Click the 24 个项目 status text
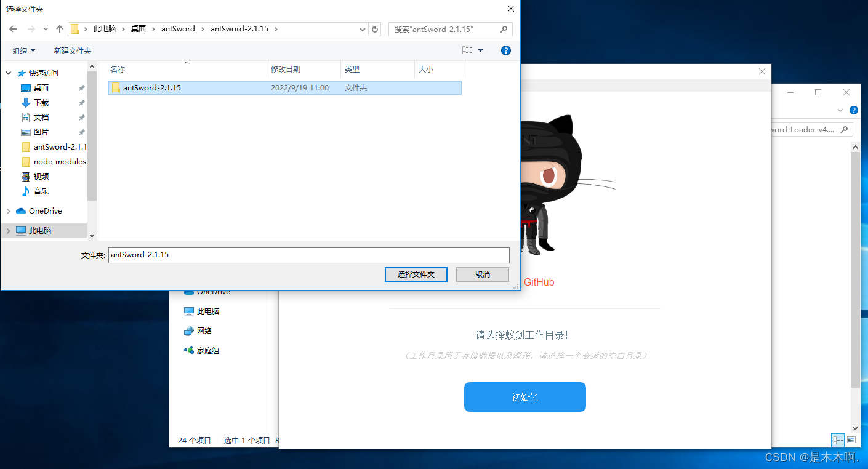 pyautogui.click(x=195, y=440)
